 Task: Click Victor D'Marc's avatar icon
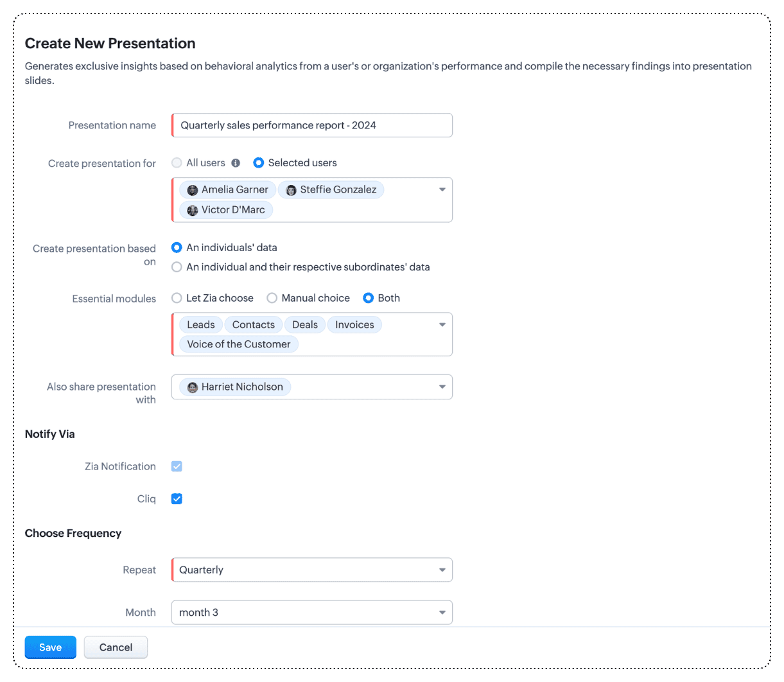tap(193, 210)
